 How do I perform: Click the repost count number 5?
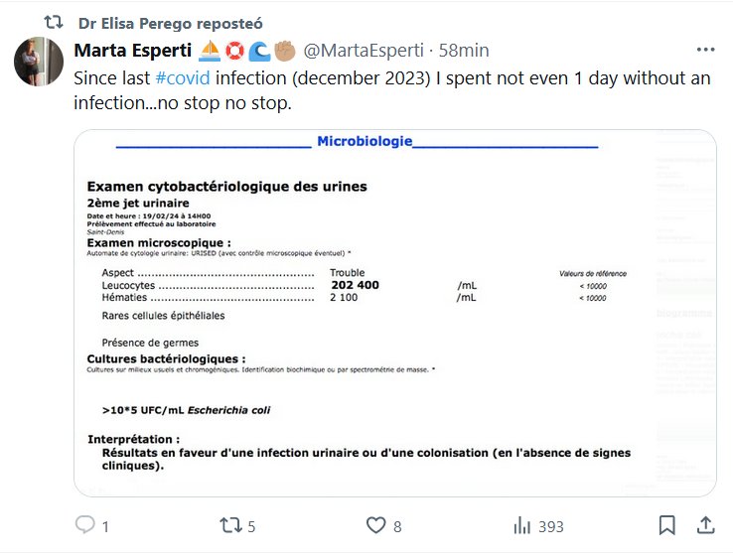click(251, 526)
